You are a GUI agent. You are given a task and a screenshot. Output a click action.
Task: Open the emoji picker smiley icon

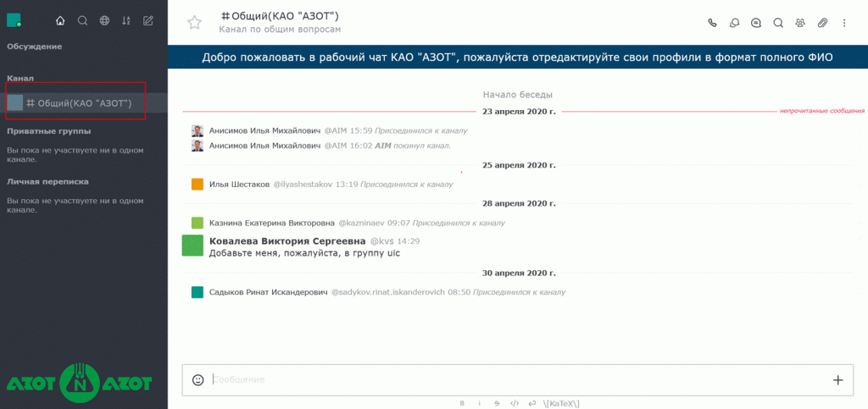198,379
